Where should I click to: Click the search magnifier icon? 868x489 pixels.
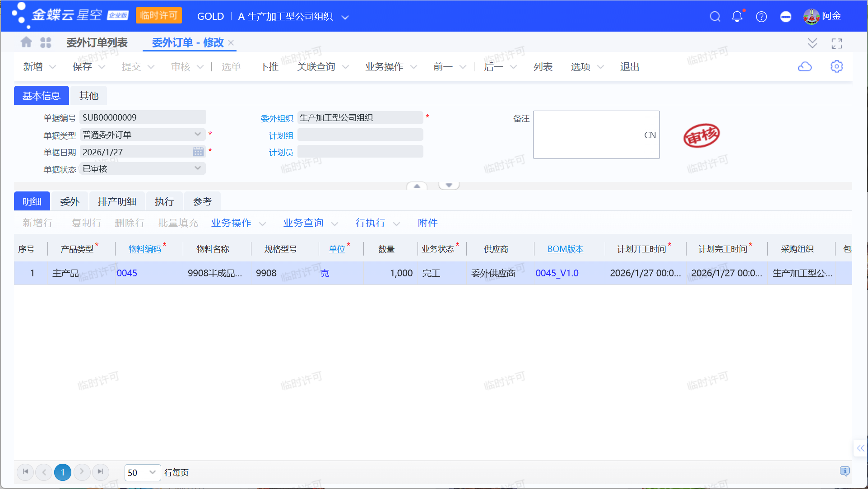[715, 17]
